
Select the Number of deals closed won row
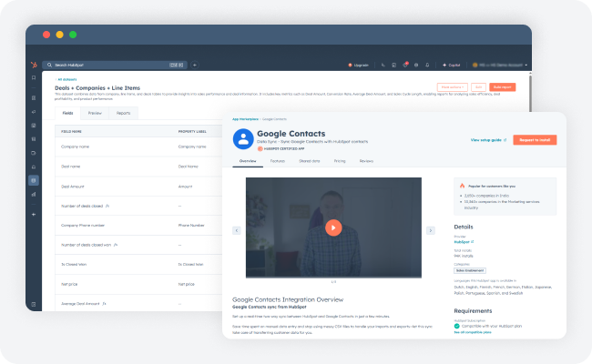tap(138, 245)
